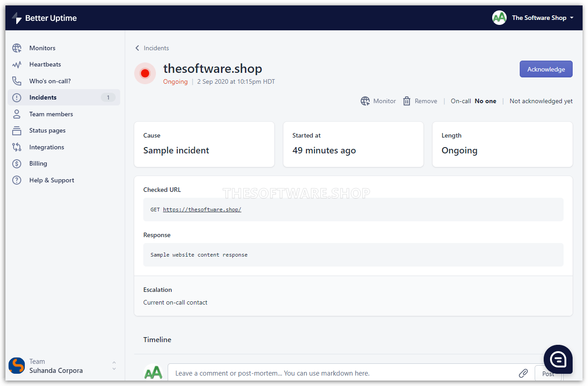Click the red Ongoing status text
The height and width of the screenshot is (386, 588).
pyautogui.click(x=175, y=82)
